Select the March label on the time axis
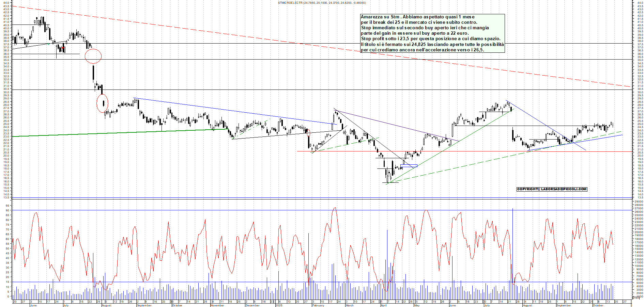644x307 pixels. tap(350, 305)
